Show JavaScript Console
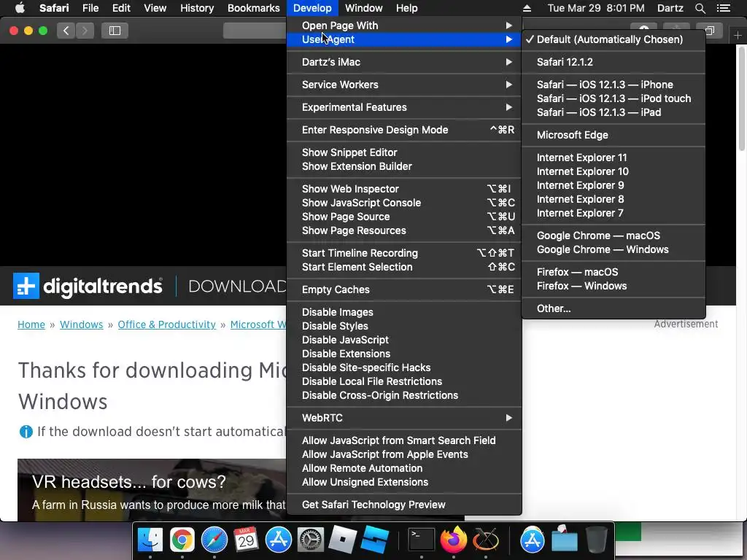The image size is (747, 560). click(x=404, y=203)
